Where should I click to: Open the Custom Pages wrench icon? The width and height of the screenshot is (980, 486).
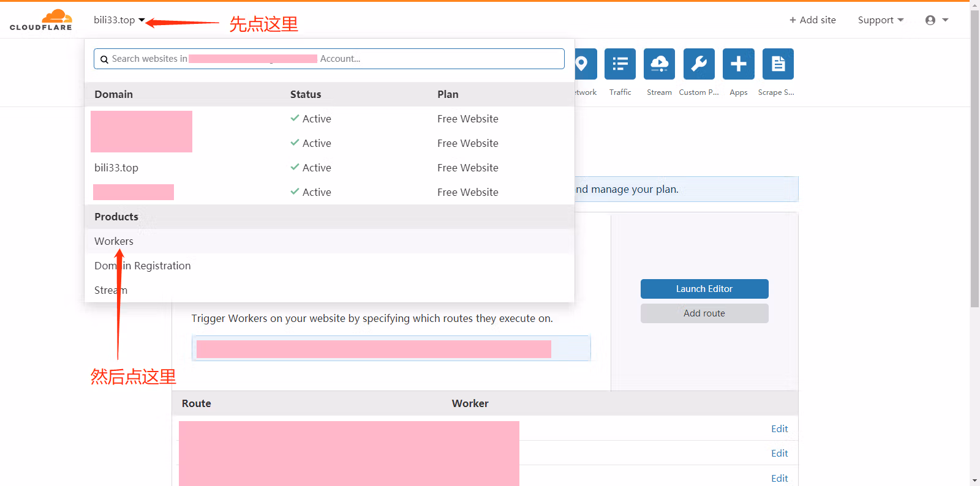(x=699, y=64)
